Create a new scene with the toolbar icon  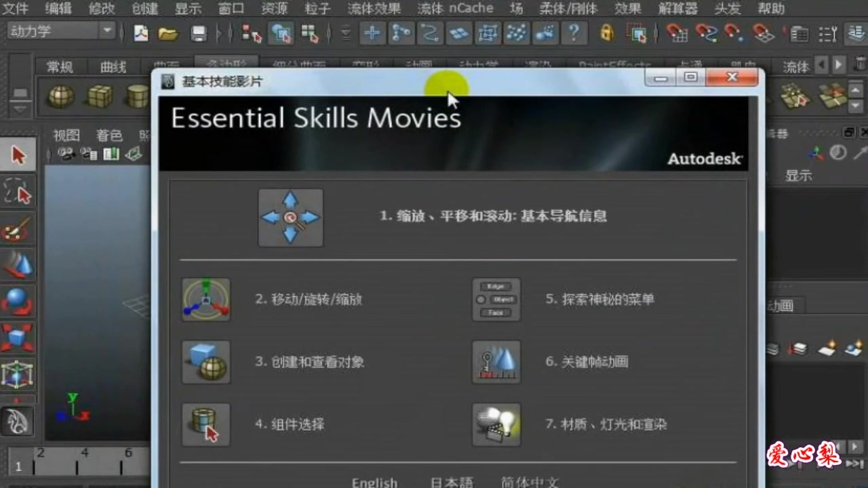[141, 33]
